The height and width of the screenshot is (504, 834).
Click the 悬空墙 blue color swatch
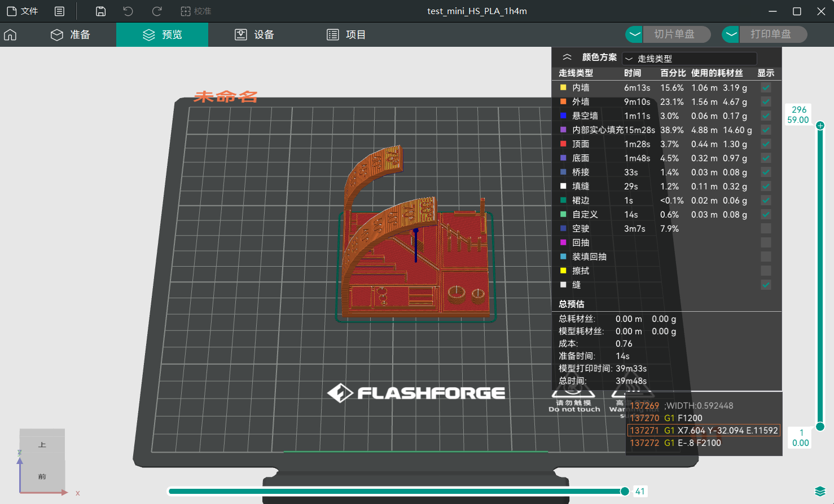563,116
